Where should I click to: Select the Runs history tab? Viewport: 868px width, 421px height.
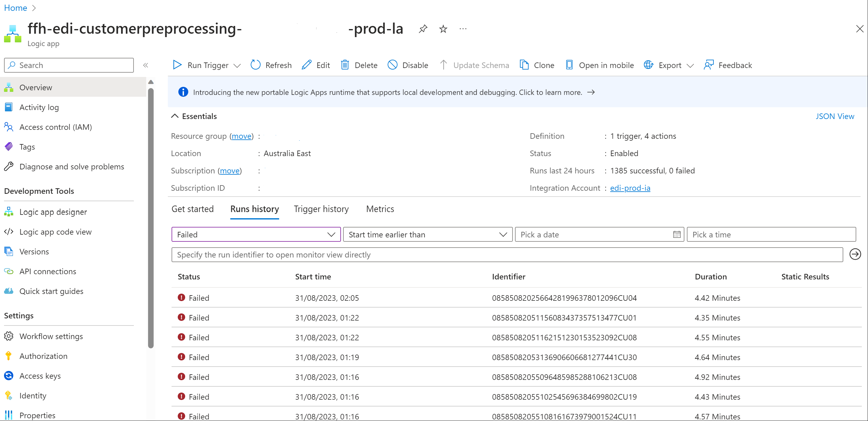click(x=254, y=209)
